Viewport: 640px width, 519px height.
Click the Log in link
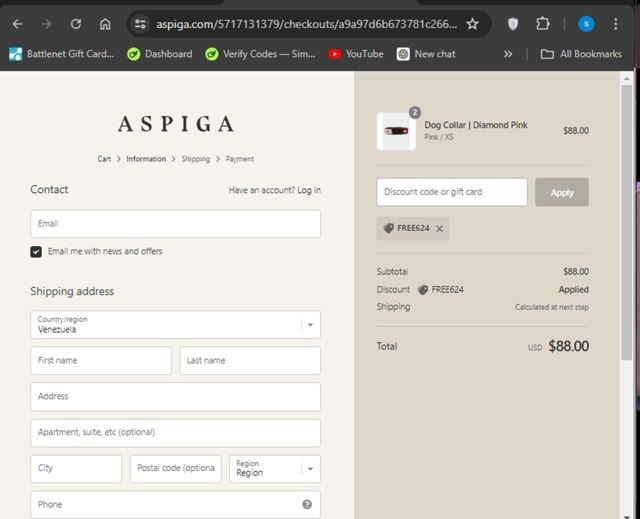coord(309,190)
